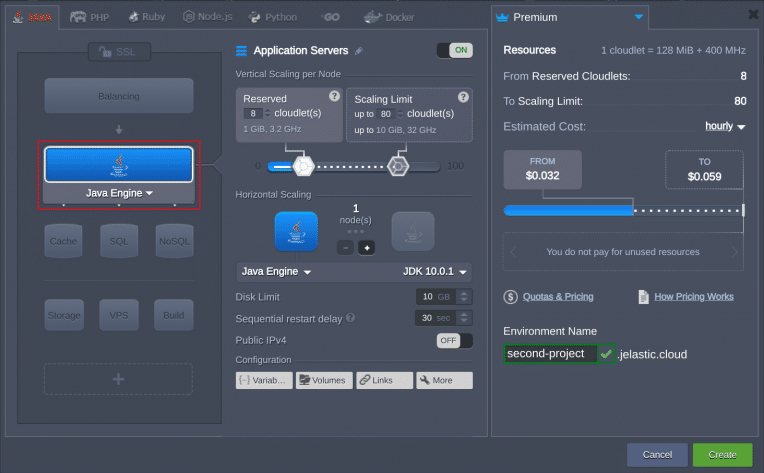Click the Build node icon
Viewport: 764px width, 473px height.
(x=173, y=315)
